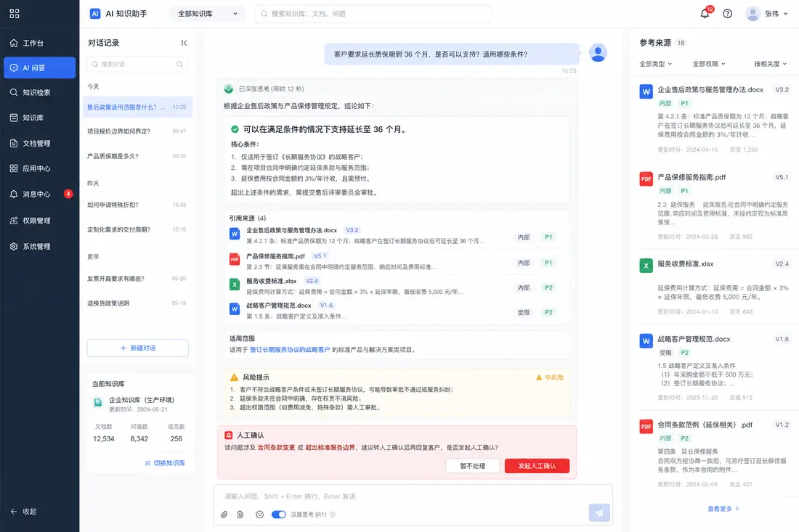The width and height of the screenshot is (799, 532).
Task: Click the 企业知识库 document icon
Action: point(97,403)
